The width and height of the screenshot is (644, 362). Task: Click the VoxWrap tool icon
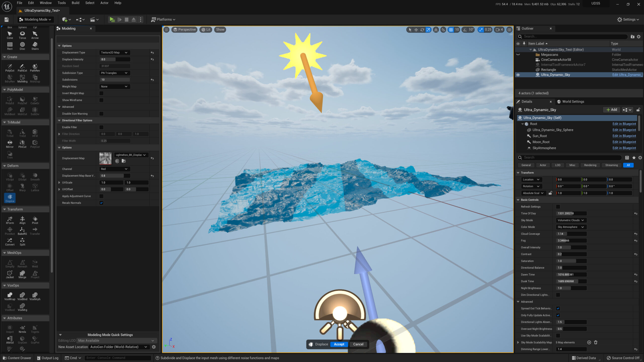tap(10, 296)
